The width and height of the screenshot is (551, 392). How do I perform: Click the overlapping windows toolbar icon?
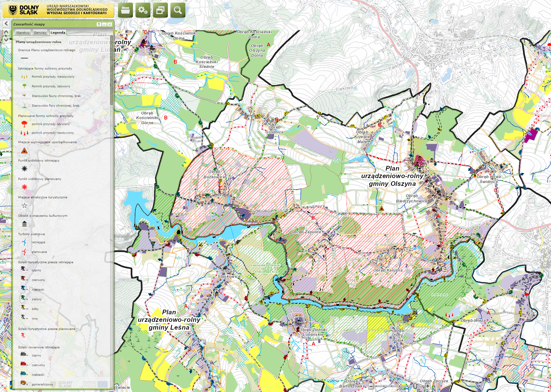pos(160,10)
